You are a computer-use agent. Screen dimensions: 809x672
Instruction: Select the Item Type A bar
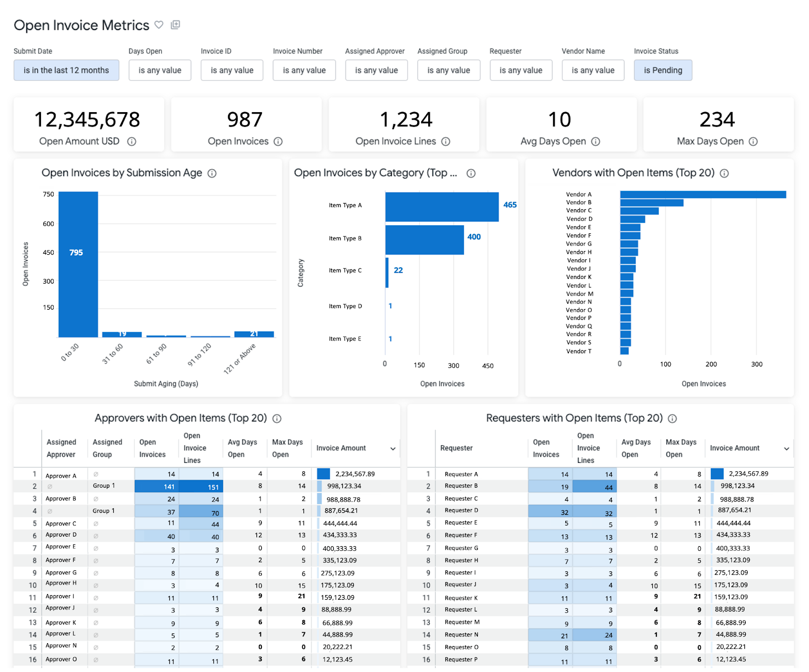(441, 207)
